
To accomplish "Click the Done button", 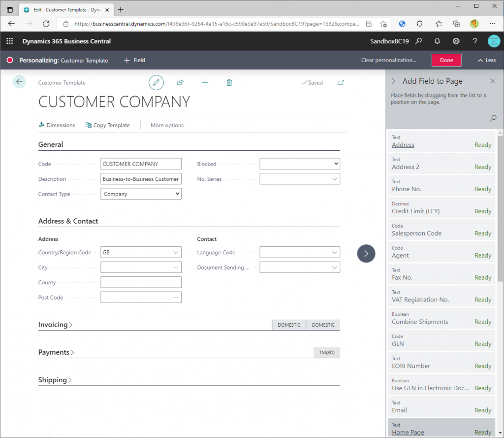I will [x=446, y=60].
